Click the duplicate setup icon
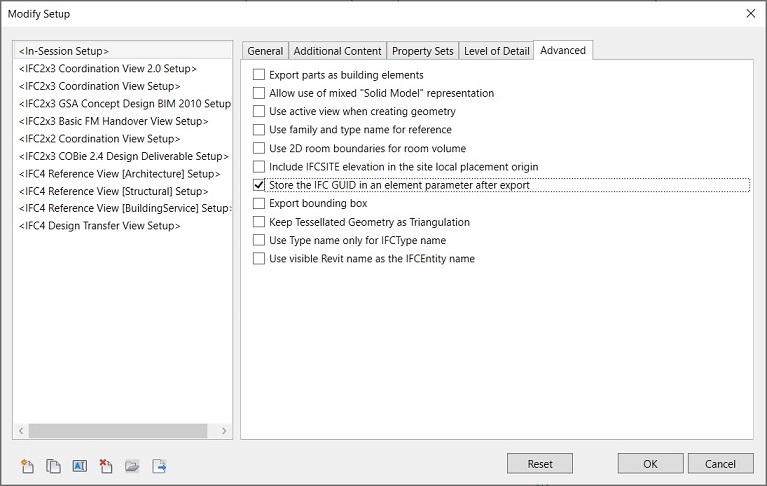 (x=53, y=466)
